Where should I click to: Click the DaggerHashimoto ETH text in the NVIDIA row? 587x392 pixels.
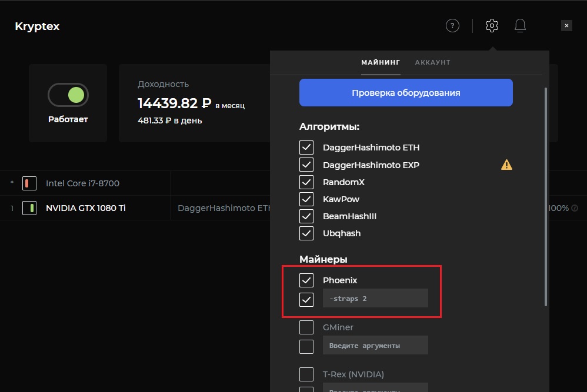pyautogui.click(x=224, y=208)
